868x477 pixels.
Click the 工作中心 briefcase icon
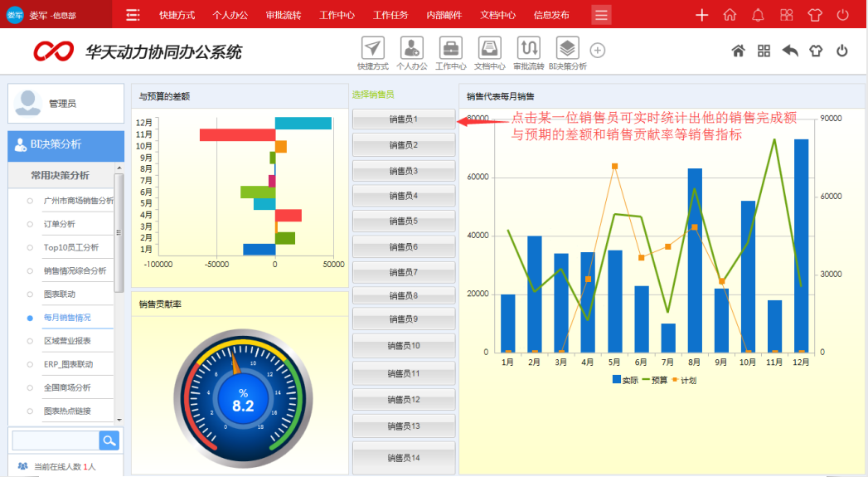point(450,48)
